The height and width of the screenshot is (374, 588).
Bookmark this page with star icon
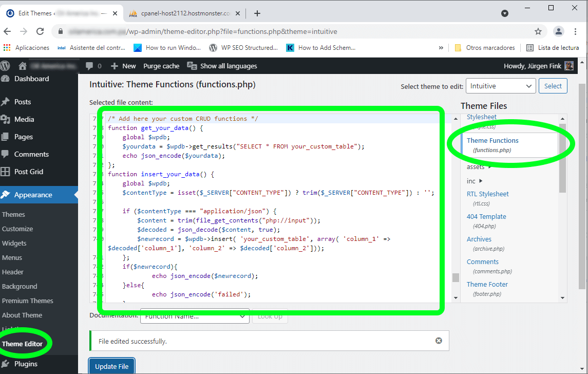click(538, 31)
